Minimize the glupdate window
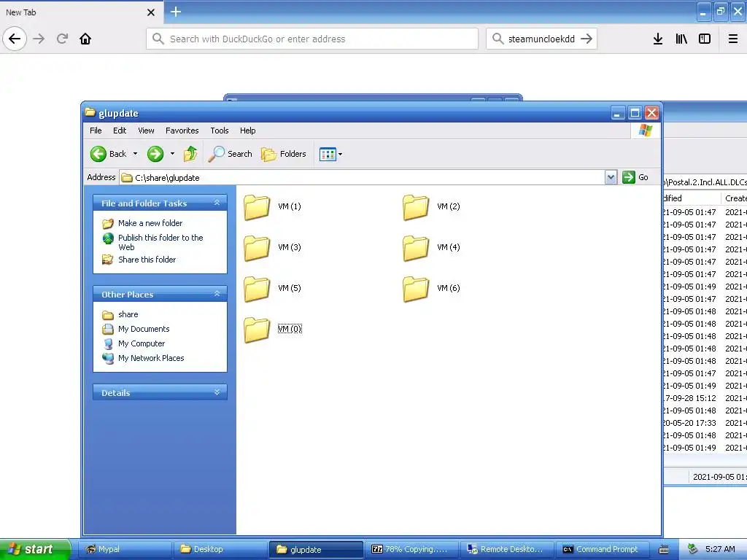 pos(618,113)
